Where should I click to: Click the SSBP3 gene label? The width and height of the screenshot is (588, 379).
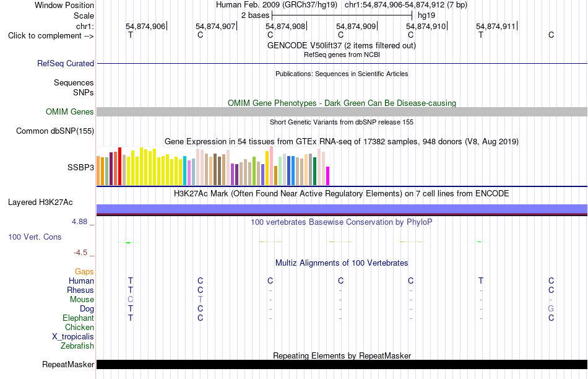coord(80,167)
